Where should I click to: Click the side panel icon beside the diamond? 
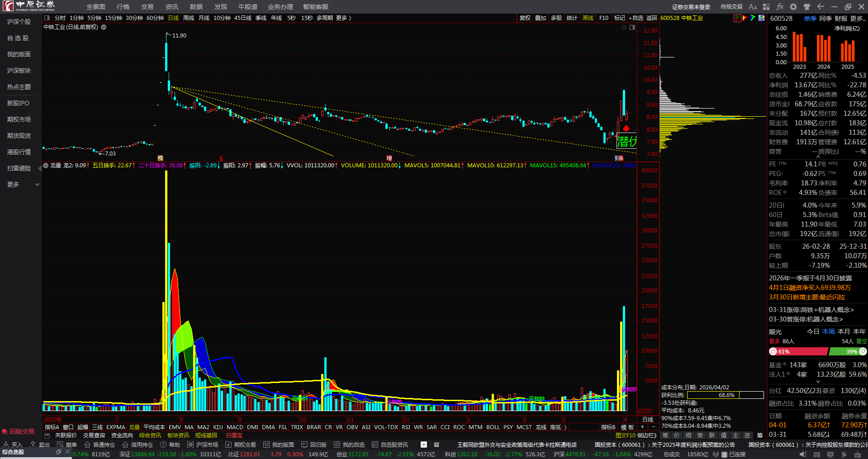(x=632, y=27)
